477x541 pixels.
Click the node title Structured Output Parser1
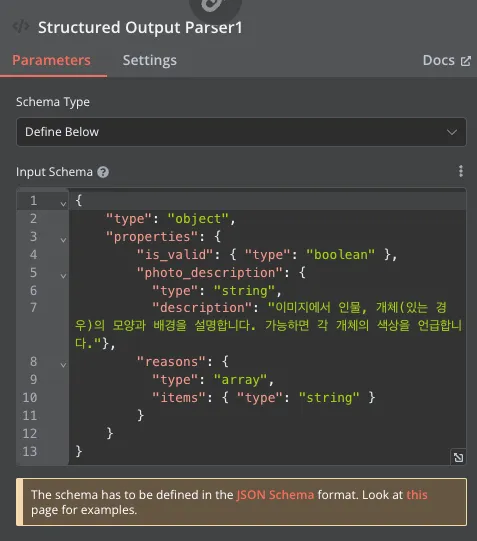[140, 28]
